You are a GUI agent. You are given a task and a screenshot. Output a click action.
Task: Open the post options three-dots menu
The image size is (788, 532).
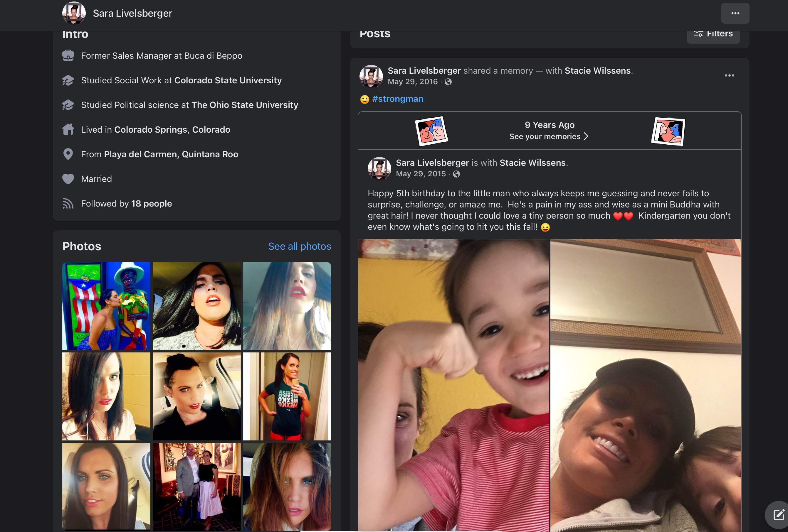(729, 76)
